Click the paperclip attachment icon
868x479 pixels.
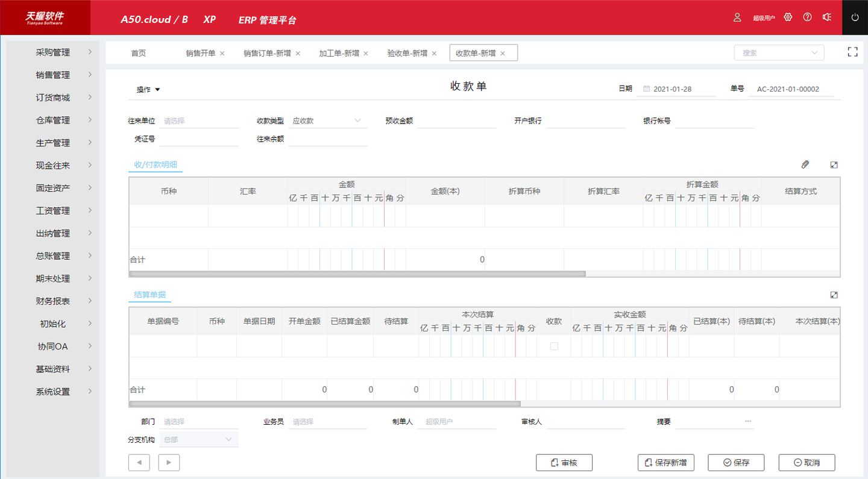[x=805, y=164]
